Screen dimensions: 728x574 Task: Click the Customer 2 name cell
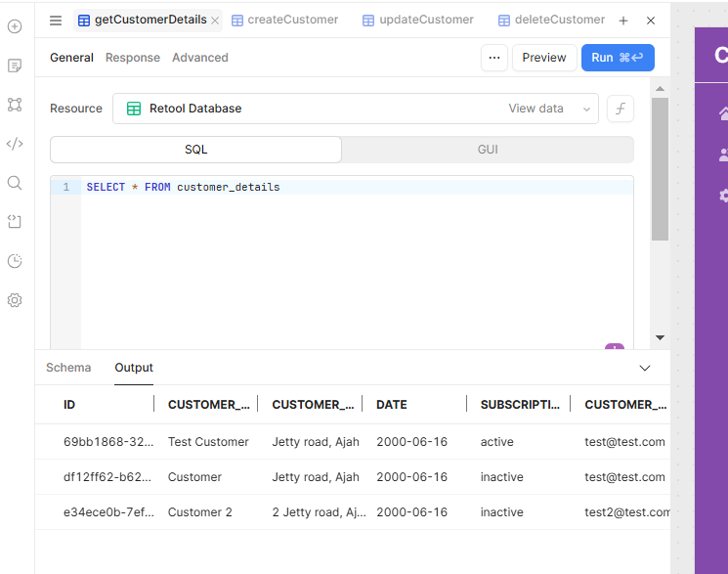199,512
